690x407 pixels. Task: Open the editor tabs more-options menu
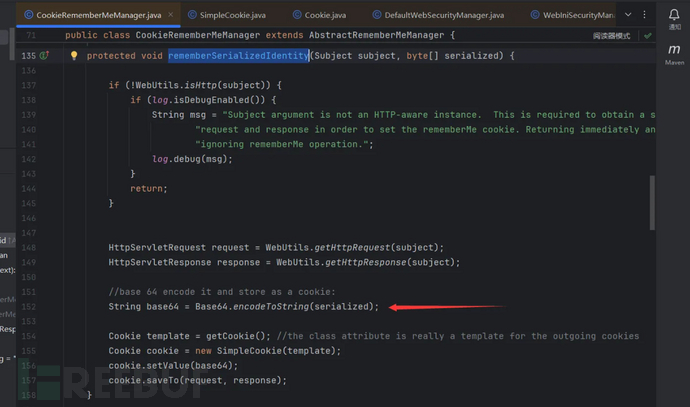point(651,16)
